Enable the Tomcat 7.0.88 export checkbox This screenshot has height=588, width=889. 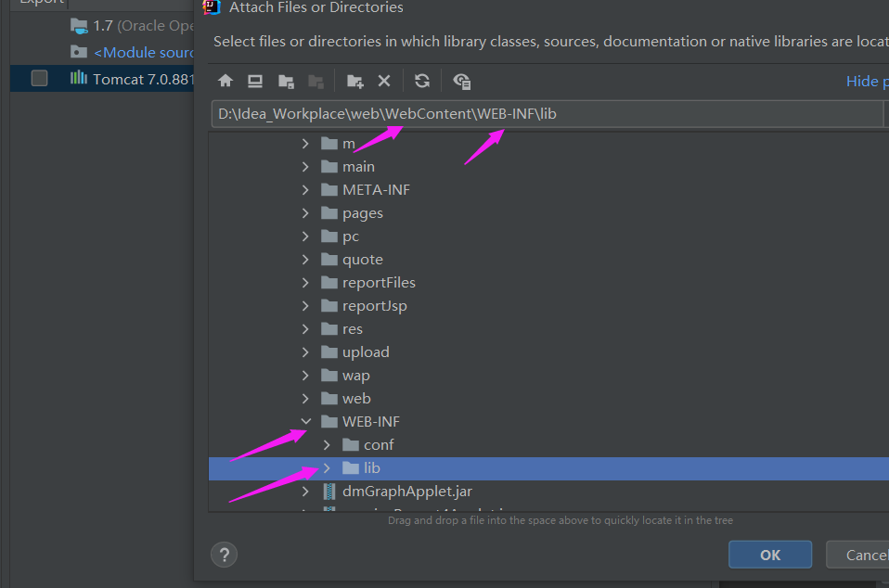39,78
